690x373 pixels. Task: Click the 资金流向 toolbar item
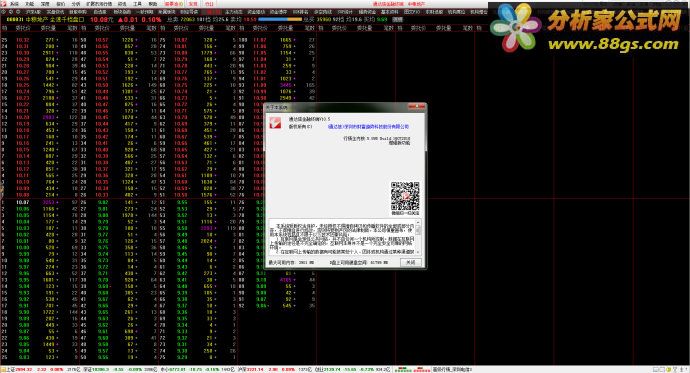point(256,12)
